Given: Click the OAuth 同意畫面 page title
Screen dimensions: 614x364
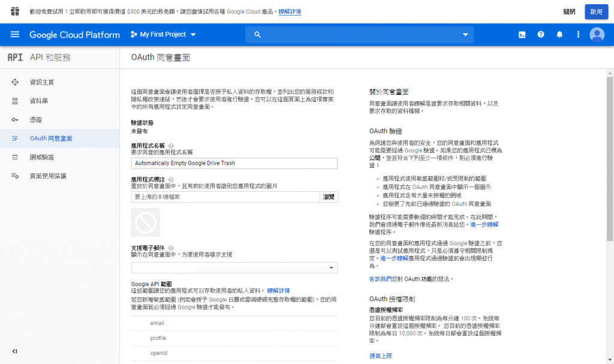Looking at the screenshot, I should click(x=161, y=58).
